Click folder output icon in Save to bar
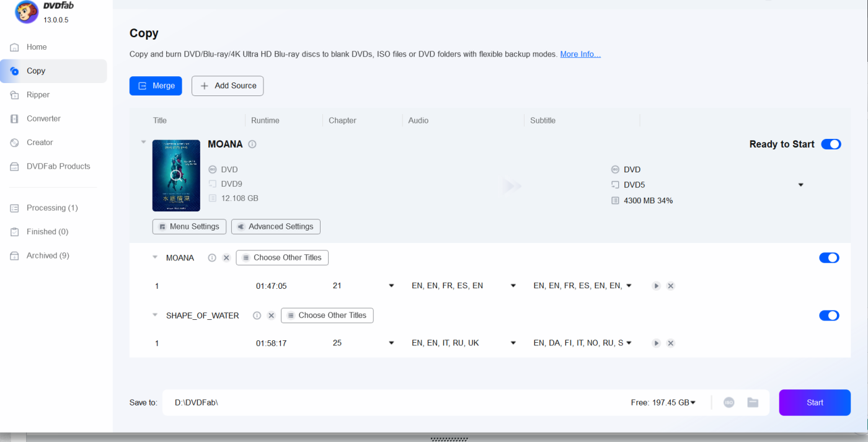 coord(753,402)
